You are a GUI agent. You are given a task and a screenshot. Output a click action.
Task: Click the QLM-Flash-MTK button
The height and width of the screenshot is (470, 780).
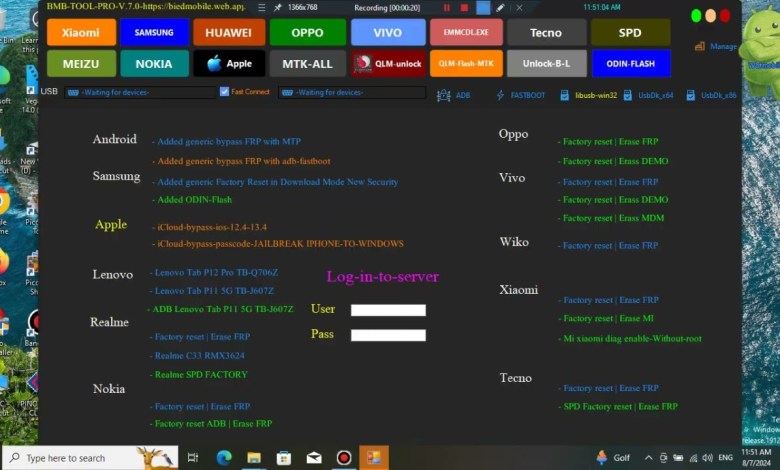(x=466, y=64)
